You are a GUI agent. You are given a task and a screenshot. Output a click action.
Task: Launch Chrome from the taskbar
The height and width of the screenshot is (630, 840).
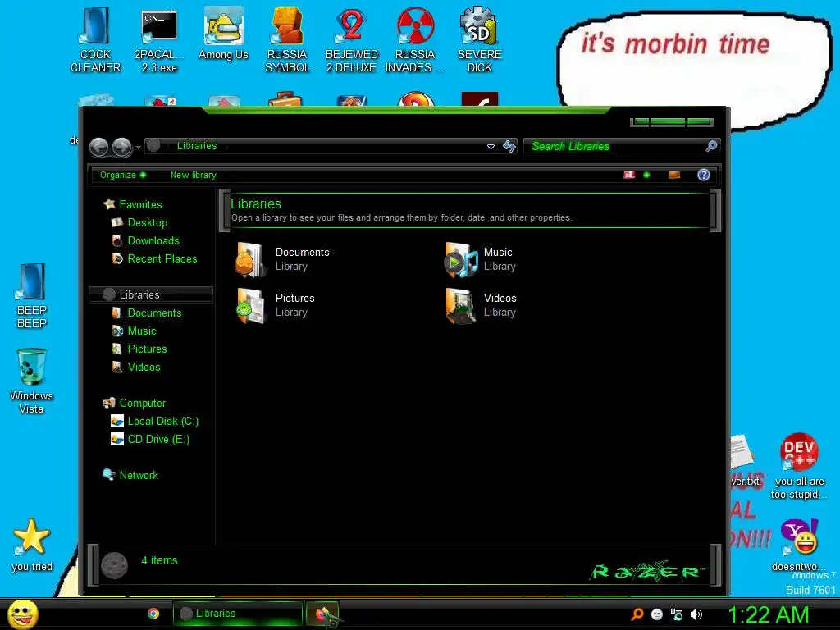[153, 614]
